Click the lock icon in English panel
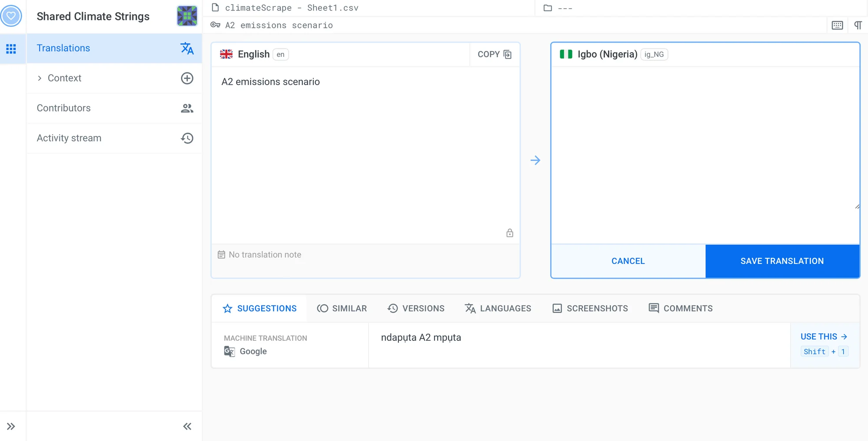Image resolution: width=868 pixels, height=441 pixels. (510, 233)
